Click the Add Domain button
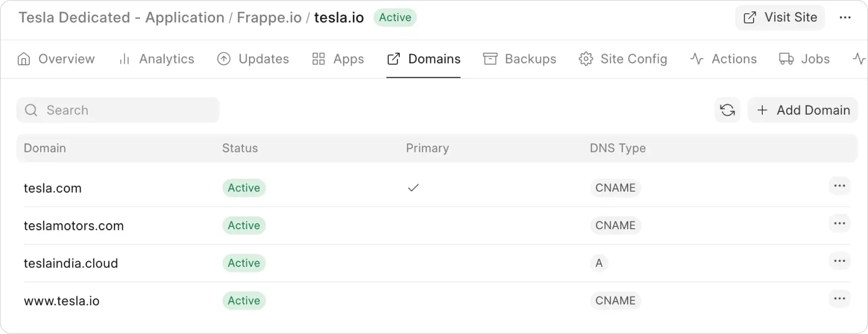The width and height of the screenshot is (868, 334). (803, 110)
